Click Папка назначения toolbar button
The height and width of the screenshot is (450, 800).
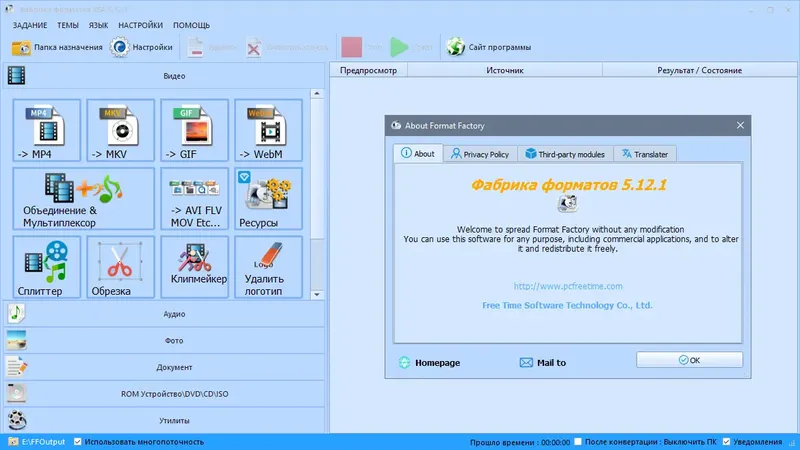[57, 47]
